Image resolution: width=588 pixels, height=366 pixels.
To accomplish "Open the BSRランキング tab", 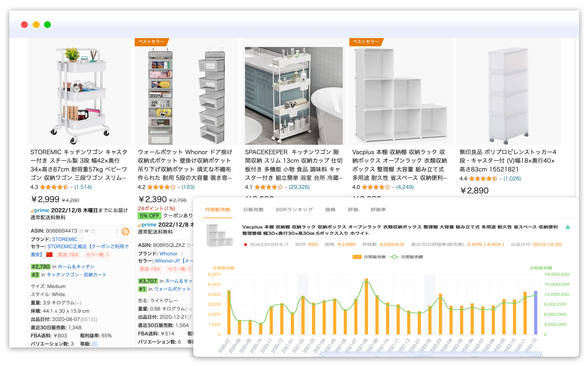I will pos(294,210).
